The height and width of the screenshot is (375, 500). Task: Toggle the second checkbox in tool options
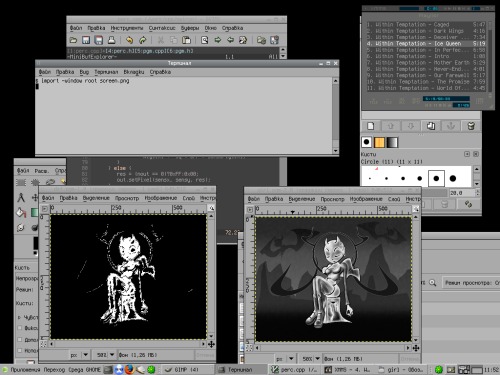(20, 340)
